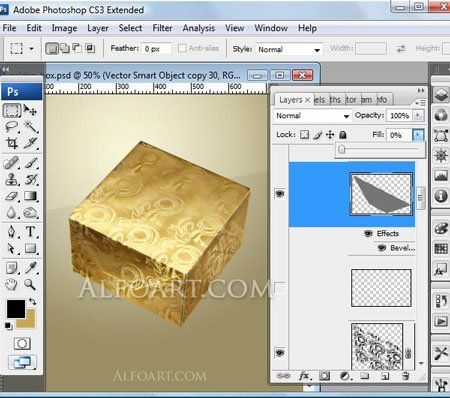Reset default foreground and background colors
The width and height of the screenshot is (450, 398).
pyautogui.click(x=8, y=326)
